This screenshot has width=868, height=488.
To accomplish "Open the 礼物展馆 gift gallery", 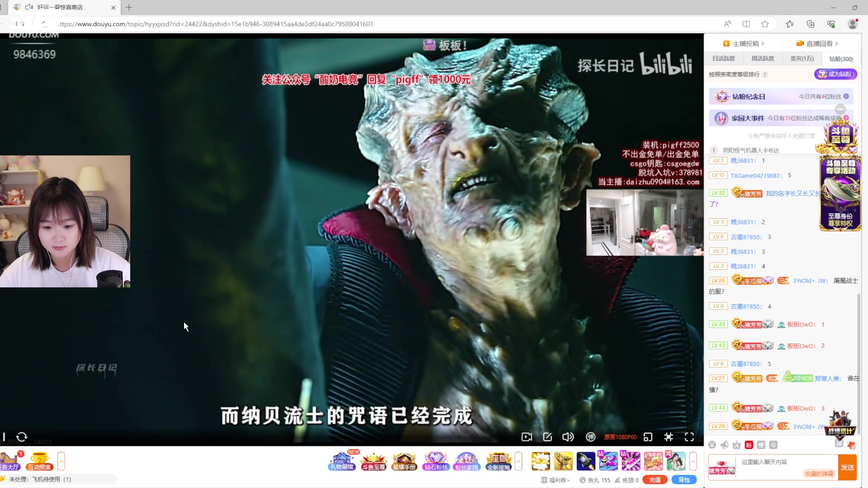I will click(x=342, y=463).
